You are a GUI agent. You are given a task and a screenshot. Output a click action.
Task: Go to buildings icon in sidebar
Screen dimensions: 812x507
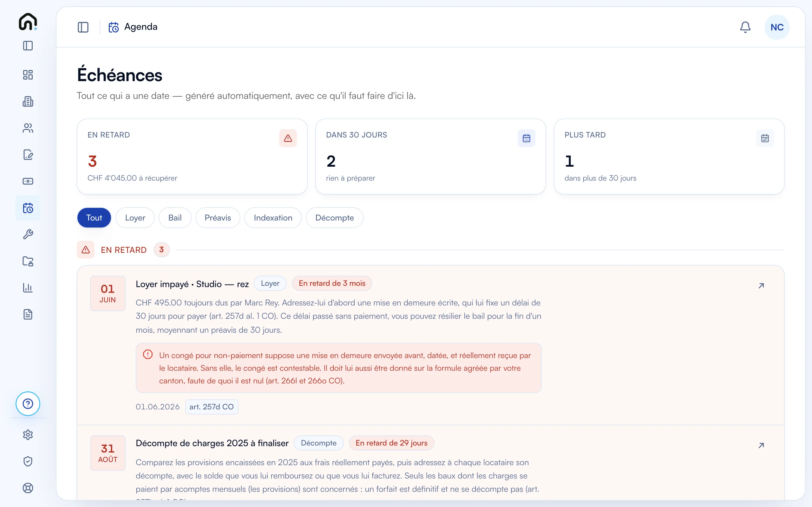pos(28,101)
